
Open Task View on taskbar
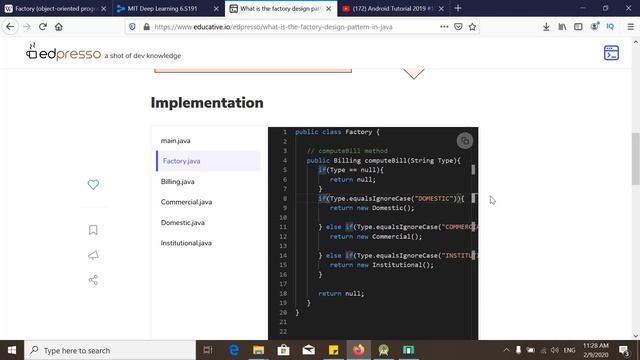208,350
